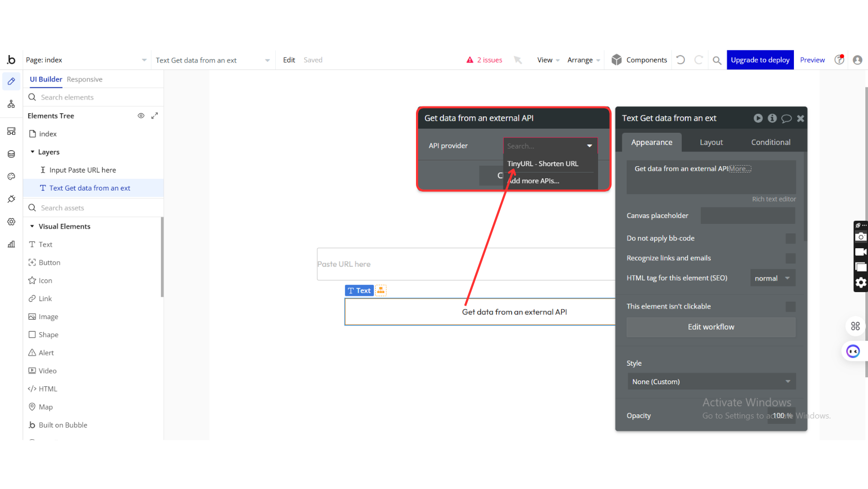Open the API provider dropdown arrow
The image size is (868, 489).
coord(590,146)
